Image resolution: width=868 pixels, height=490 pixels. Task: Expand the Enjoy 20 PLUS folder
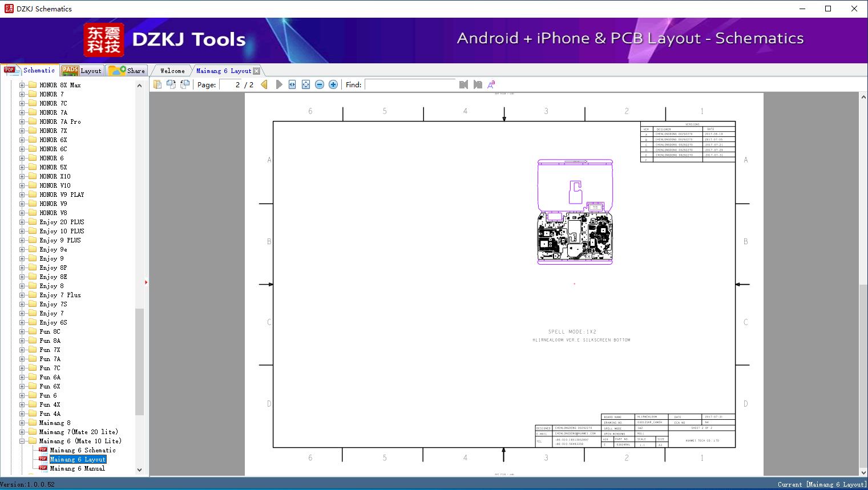pyautogui.click(x=22, y=222)
